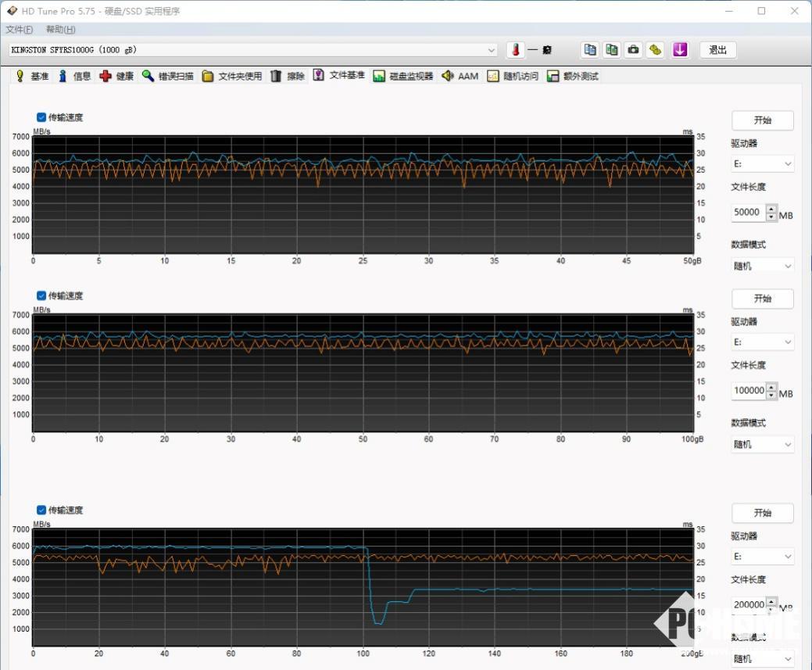Screen dimensions: 812x670
Task: Open drive E: dropdown in second panel
Action: [762, 342]
